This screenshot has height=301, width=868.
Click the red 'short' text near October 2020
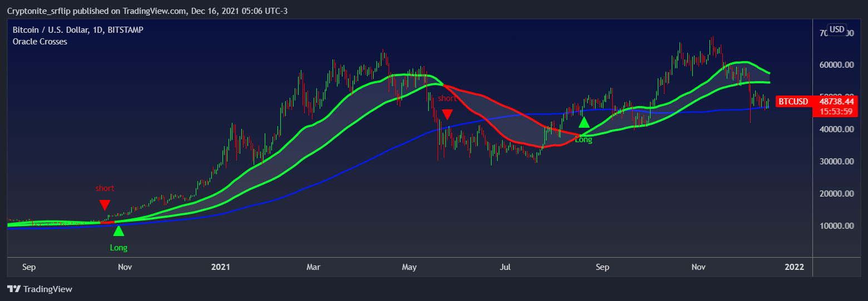point(105,188)
